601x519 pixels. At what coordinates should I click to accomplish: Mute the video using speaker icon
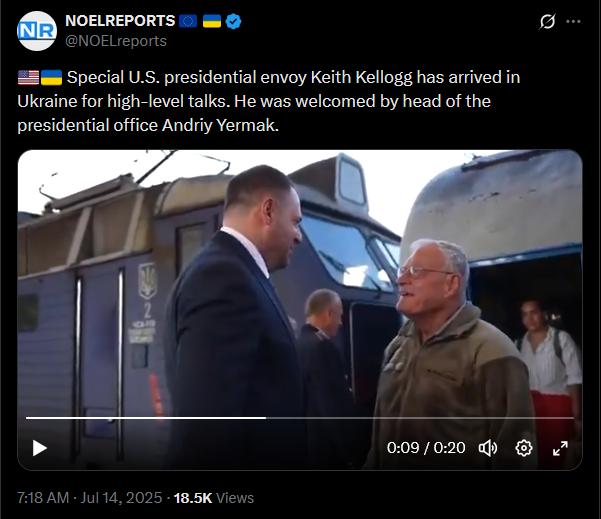tap(488, 448)
